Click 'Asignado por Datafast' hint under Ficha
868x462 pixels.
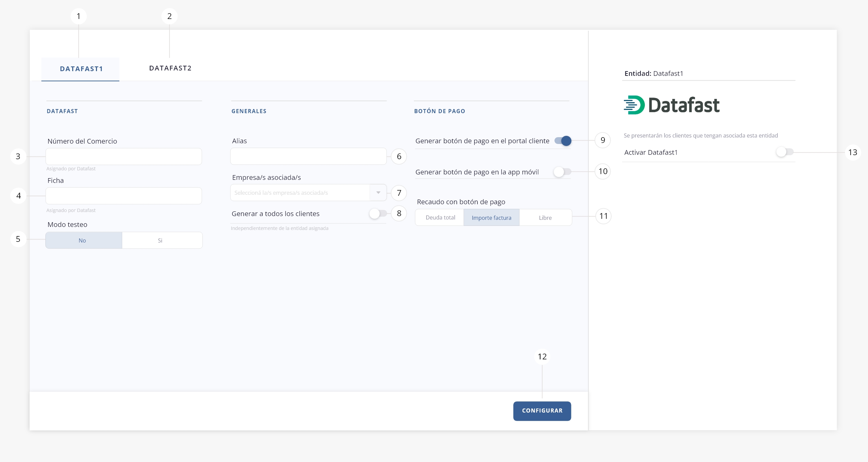point(71,210)
